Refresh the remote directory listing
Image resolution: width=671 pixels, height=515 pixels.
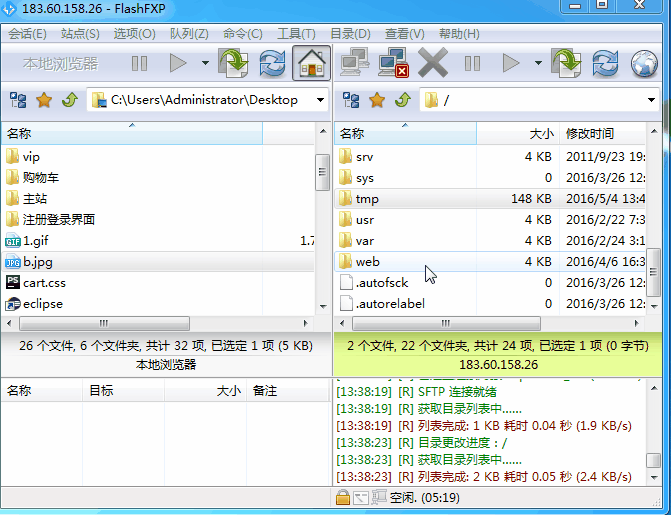click(x=605, y=63)
